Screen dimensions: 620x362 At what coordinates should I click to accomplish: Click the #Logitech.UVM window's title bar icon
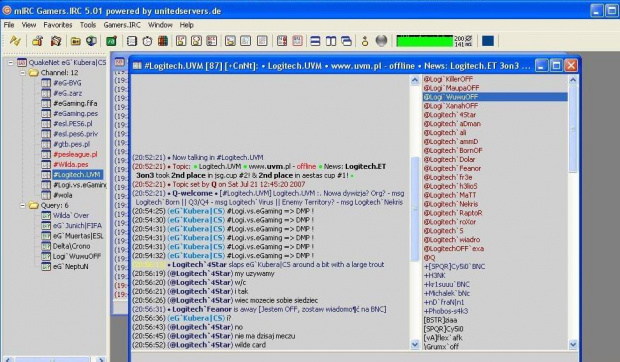[x=137, y=66]
